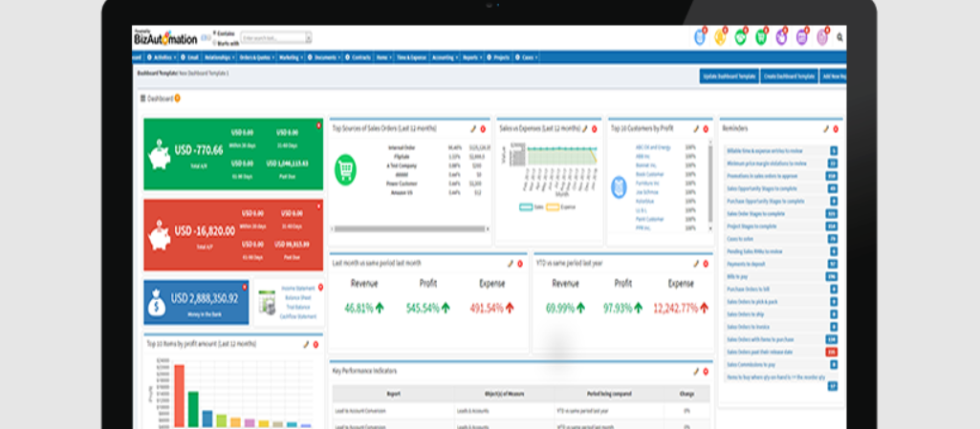This screenshot has width=980, height=429.
Task: Toggle the Expense legend in Sales vs Expenses chart
Action: 561,206
